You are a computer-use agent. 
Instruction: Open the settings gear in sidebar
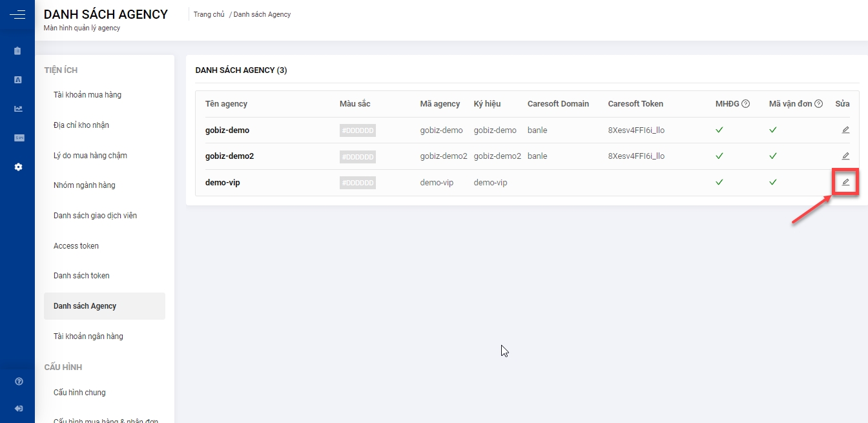tap(18, 167)
